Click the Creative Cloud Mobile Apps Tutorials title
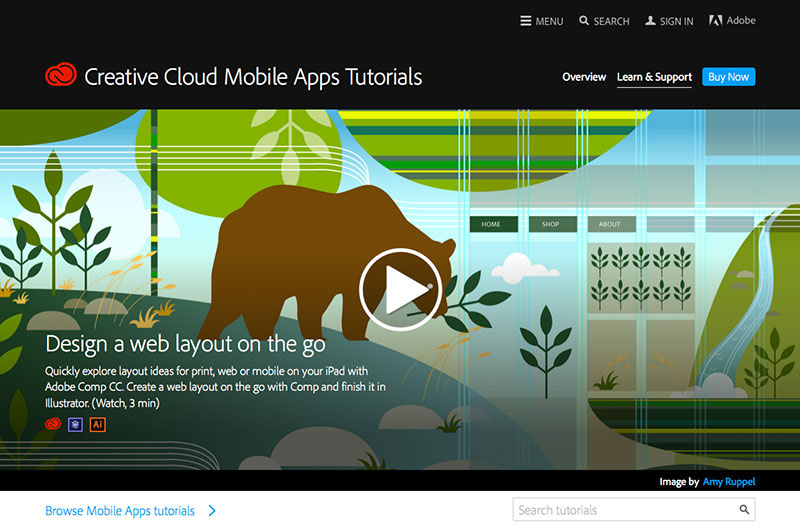 pyautogui.click(x=253, y=77)
